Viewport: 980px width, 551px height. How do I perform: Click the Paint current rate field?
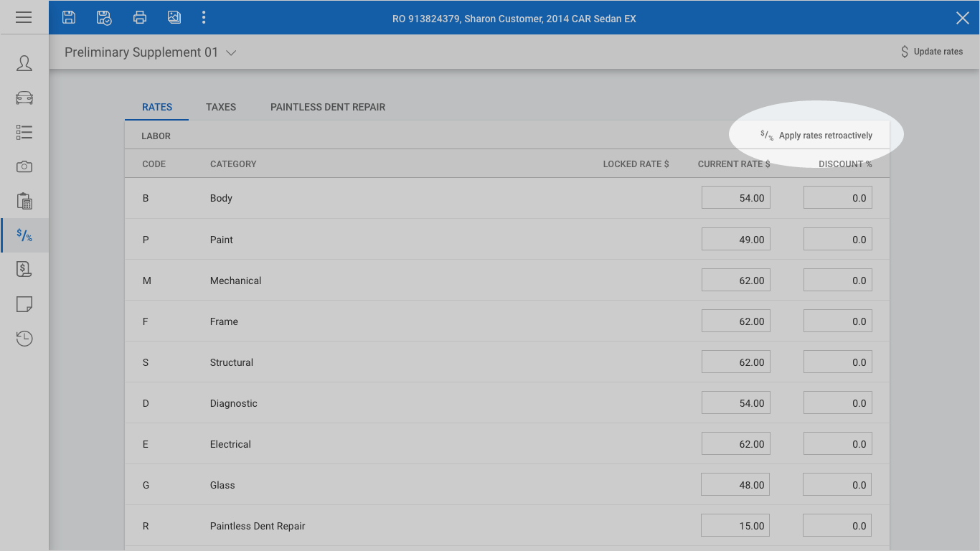pyautogui.click(x=736, y=239)
